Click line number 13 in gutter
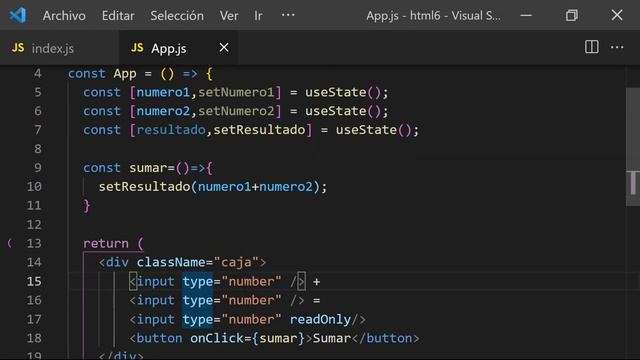The height and width of the screenshot is (360, 640). click(x=34, y=243)
